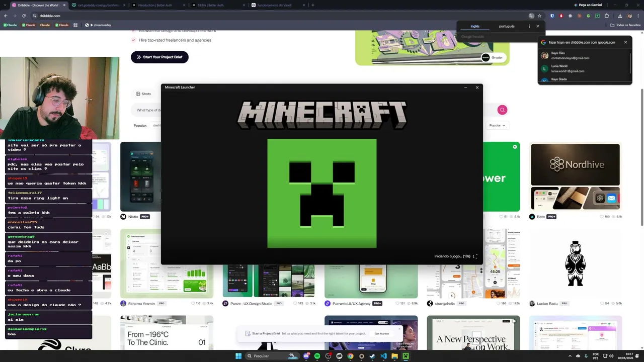
Task: Click Peça ao Gemini button
Action: pyautogui.click(x=588, y=5)
